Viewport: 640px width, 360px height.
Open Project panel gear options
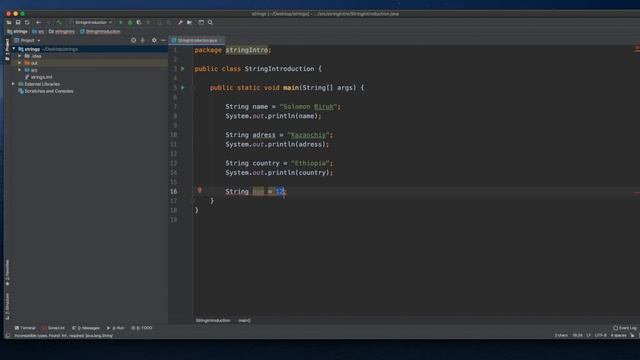(154, 40)
